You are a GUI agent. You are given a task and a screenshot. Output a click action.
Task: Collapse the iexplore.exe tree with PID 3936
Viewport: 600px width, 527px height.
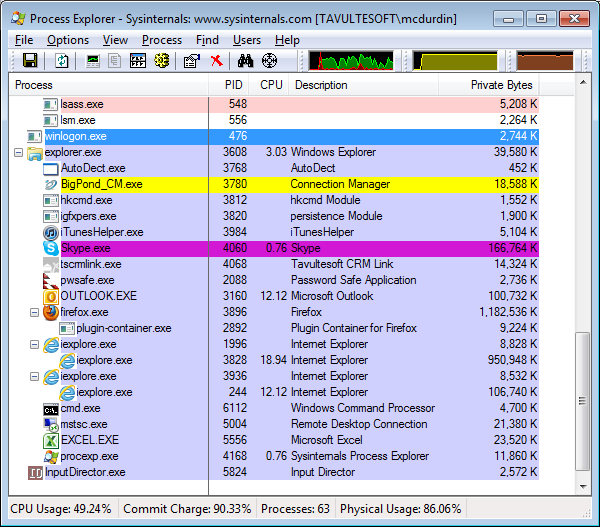(x=34, y=377)
